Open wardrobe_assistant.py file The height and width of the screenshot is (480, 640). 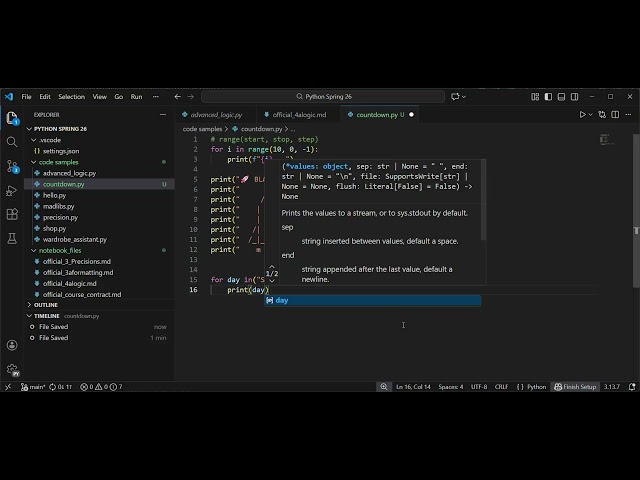[x=99, y=239]
